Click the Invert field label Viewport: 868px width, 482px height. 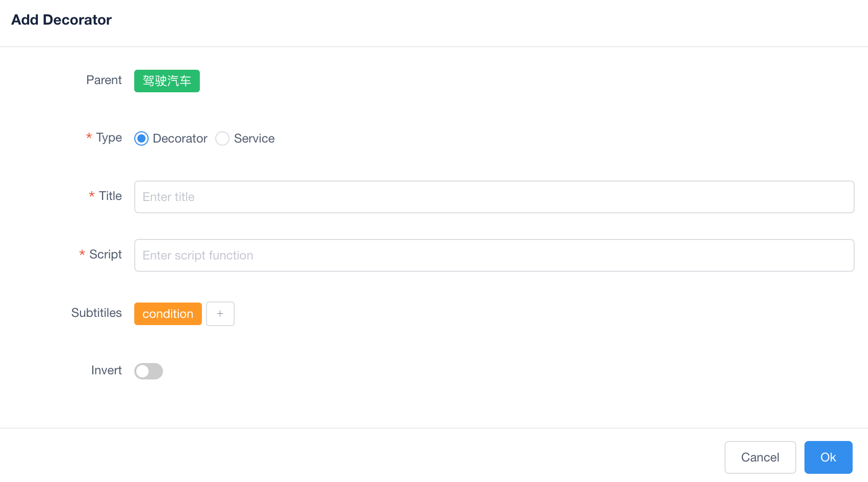coord(106,370)
